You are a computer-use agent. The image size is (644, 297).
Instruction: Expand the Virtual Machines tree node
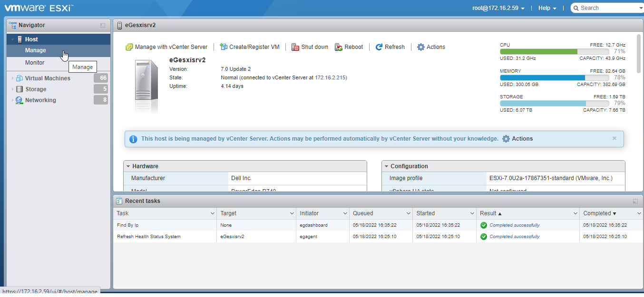point(13,78)
